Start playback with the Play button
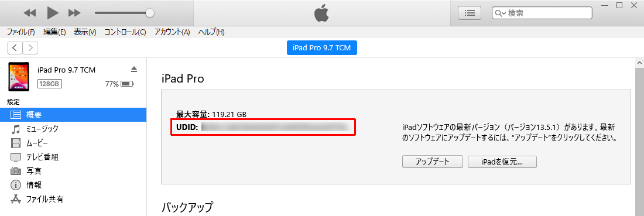644x216 pixels. [x=53, y=13]
